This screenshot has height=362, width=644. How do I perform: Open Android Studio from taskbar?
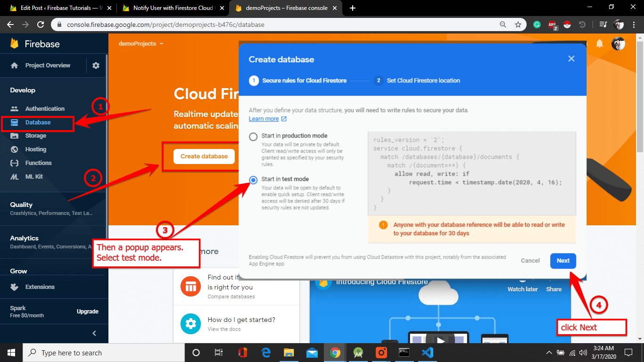click(358, 353)
